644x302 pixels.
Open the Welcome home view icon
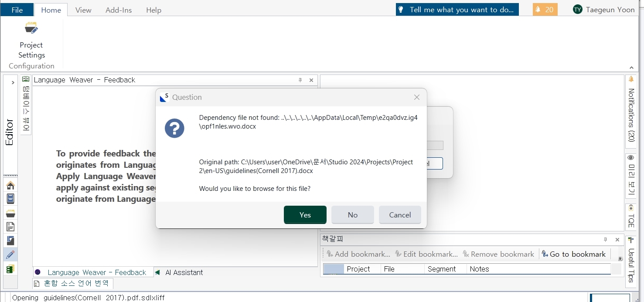coord(10,186)
